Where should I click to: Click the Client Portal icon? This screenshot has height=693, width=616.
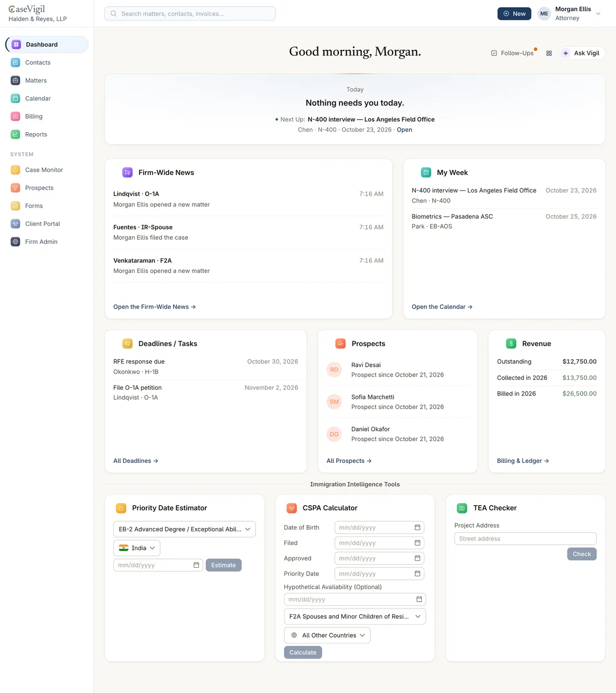pos(16,224)
